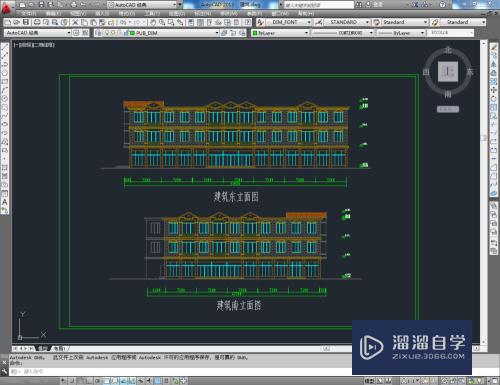Click the green PUB_DIM layer color swatch
This screenshot has width=500, height=385.
click(132, 33)
